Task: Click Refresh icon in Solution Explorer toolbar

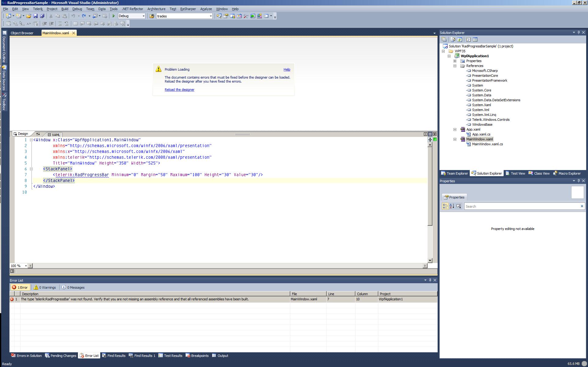Action: pyautogui.click(x=459, y=39)
